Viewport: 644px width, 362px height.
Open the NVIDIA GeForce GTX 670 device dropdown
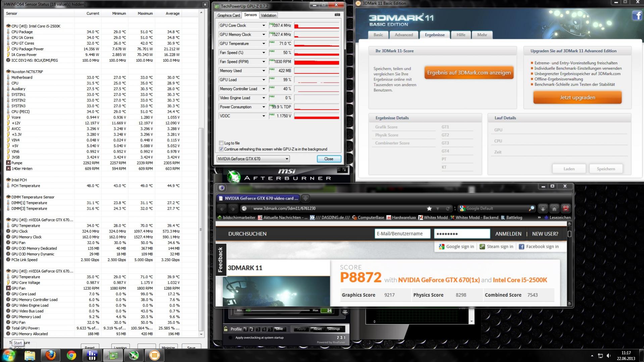[x=253, y=159]
